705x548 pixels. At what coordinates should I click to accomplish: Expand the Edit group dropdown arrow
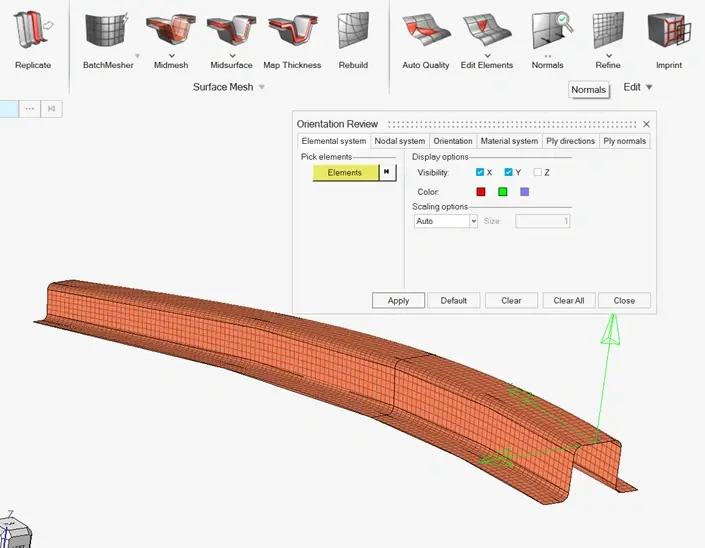tap(649, 88)
